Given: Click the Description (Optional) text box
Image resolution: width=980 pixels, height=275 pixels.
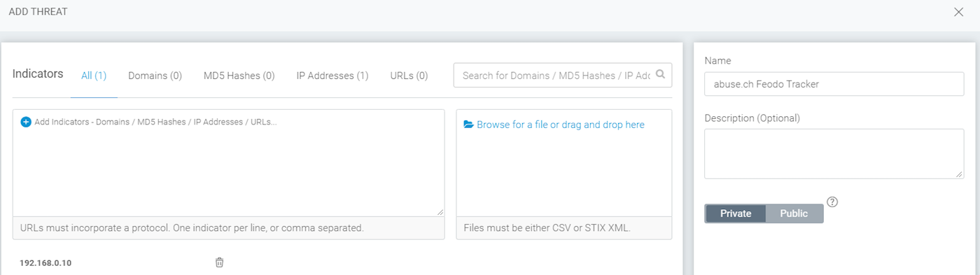Looking at the screenshot, I should click(834, 154).
